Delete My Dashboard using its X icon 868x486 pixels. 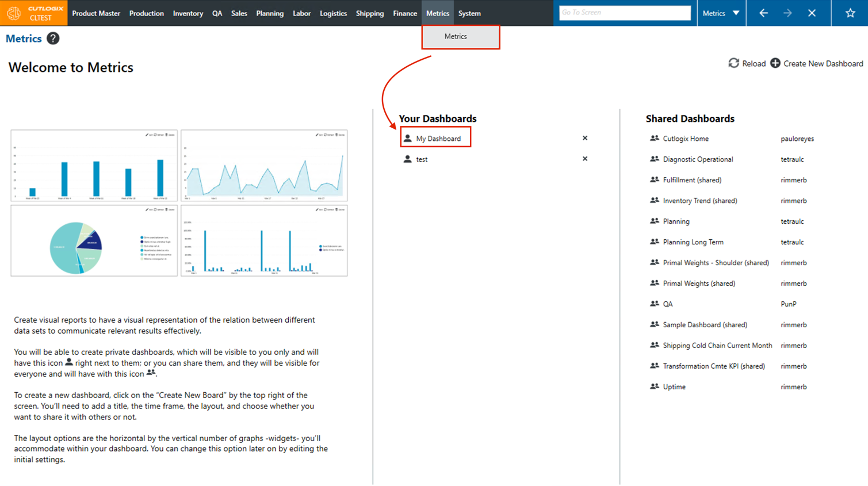[x=585, y=138]
